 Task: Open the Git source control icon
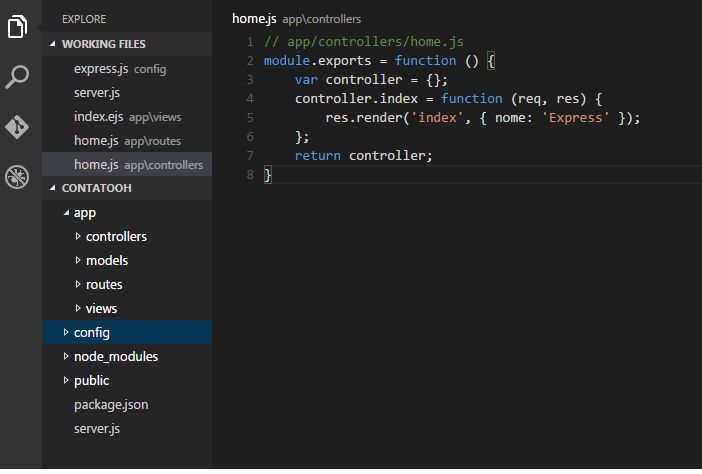[x=17, y=127]
